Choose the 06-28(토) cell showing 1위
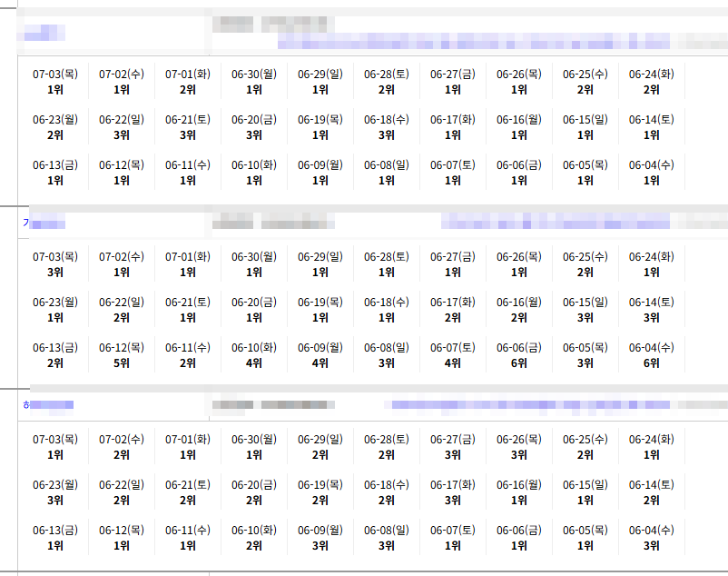The width and height of the screenshot is (728, 576). 387,264
